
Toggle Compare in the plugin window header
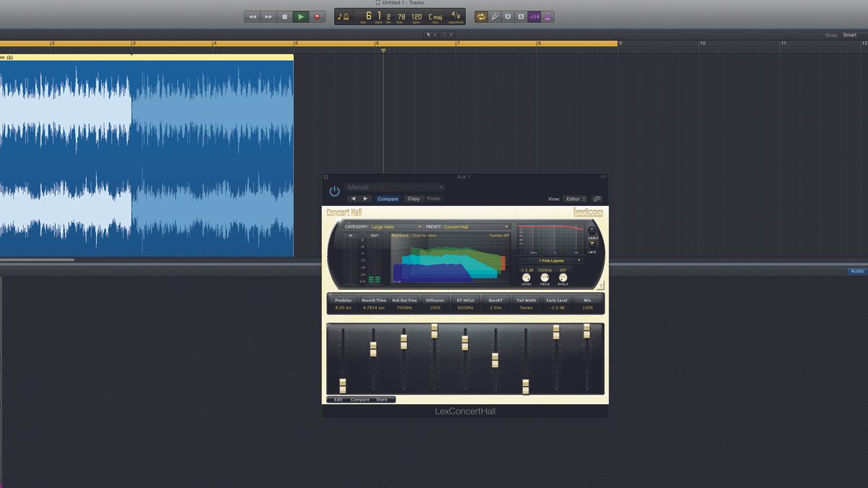388,199
